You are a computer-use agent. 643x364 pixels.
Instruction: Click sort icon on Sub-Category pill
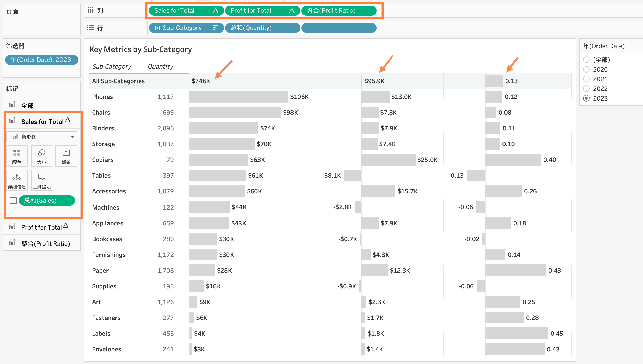tap(215, 28)
